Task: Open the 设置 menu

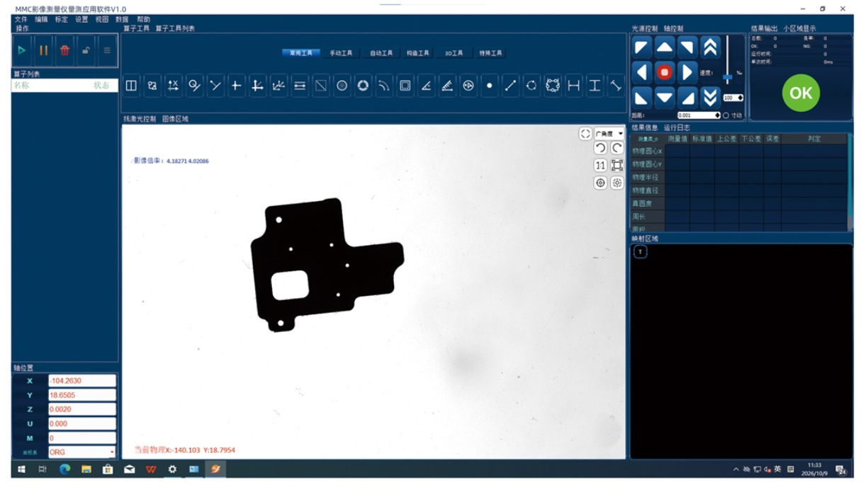Action: (82, 20)
